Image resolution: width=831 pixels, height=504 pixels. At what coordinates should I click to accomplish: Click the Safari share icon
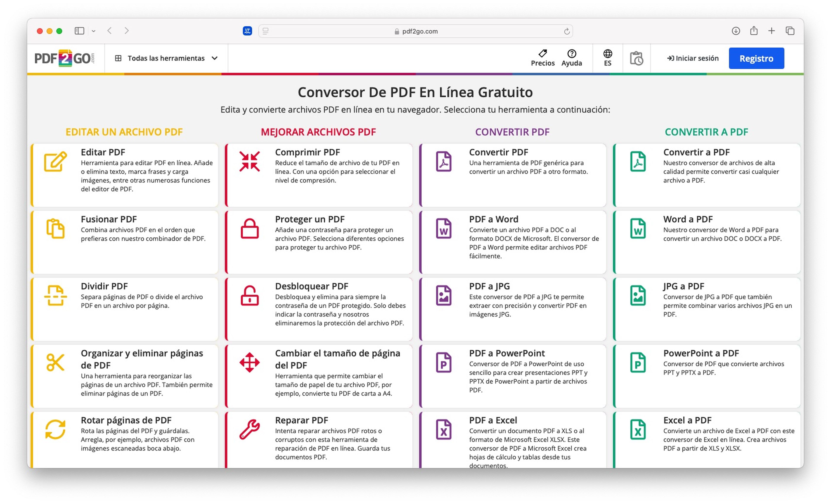[754, 31]
